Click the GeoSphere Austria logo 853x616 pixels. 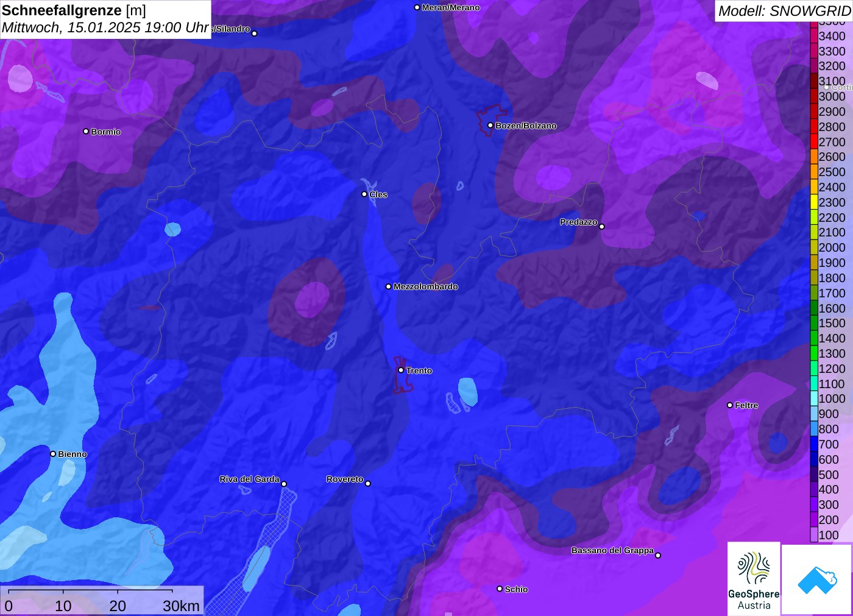point(754,578)
